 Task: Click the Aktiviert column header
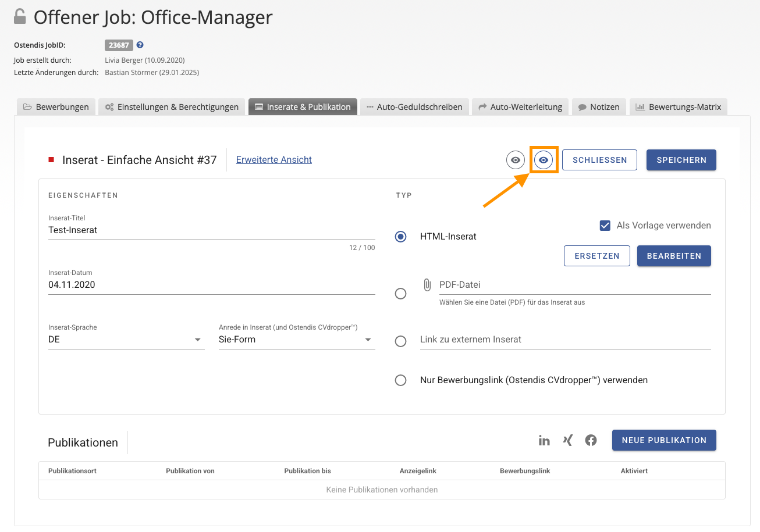(x=634, y=471)
